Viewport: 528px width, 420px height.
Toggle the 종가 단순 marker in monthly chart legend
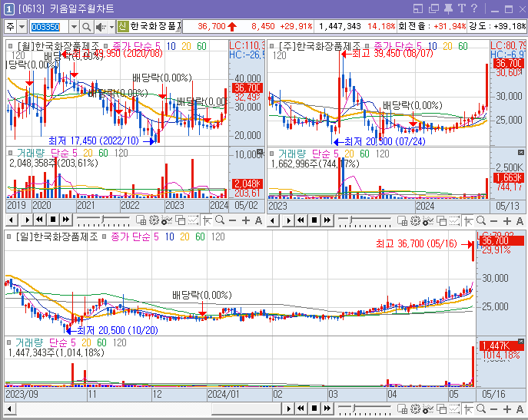point(106,46)
